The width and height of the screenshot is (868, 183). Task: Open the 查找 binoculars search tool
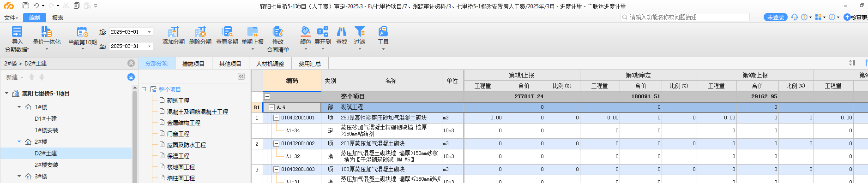coord(342,35)
